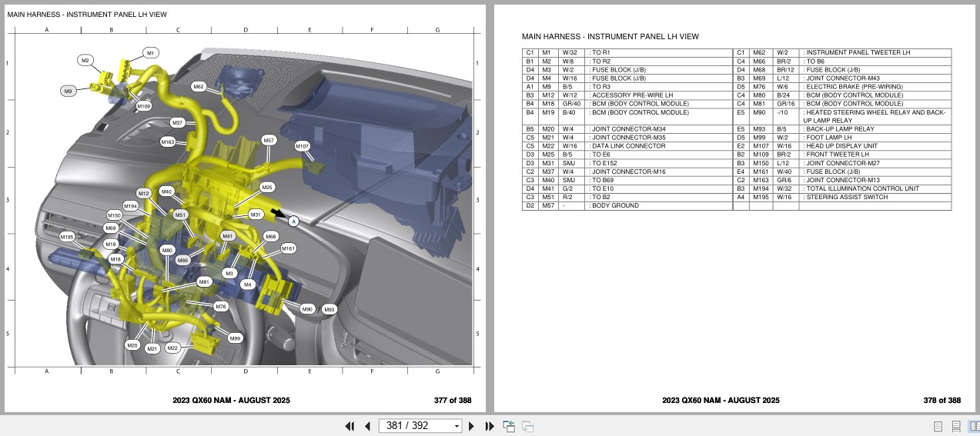
Task: Click the M9 callout in the diagram
Action: pos(69,91)
